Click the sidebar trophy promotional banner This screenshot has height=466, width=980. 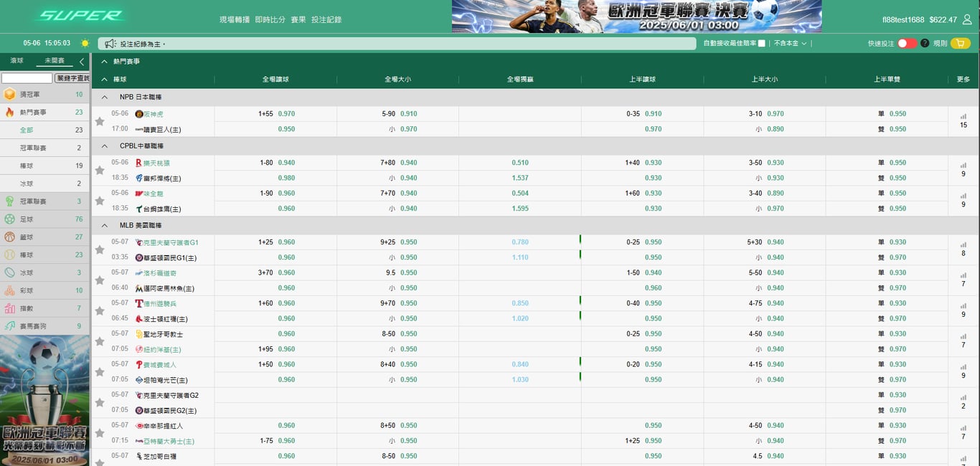[x=44, y=401]
